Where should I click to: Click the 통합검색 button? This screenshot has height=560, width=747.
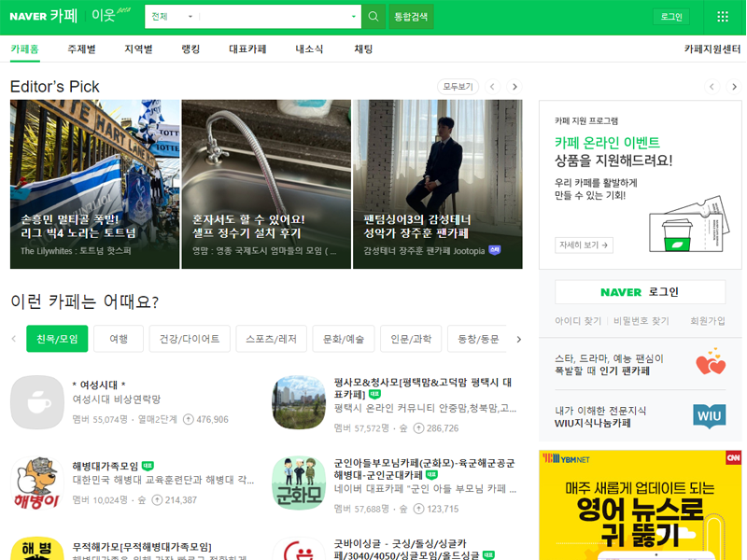(411, 17)
